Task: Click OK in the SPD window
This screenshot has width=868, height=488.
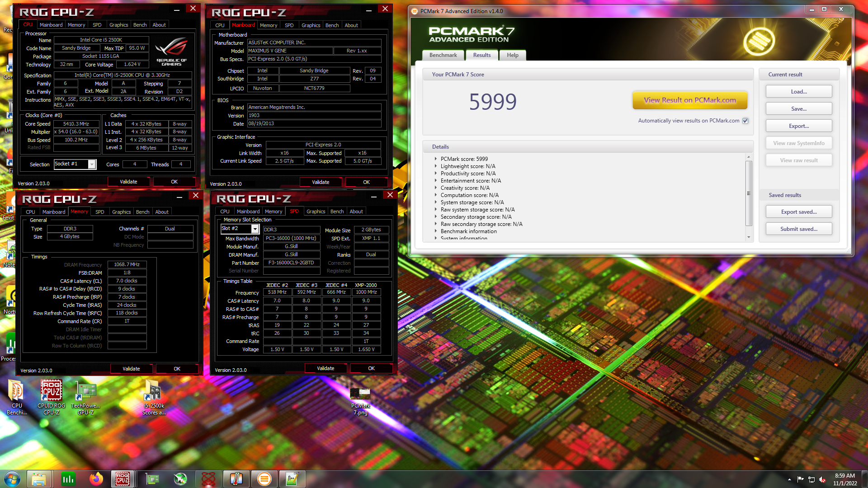Action: pyautogui.click(x=371, y=368)
